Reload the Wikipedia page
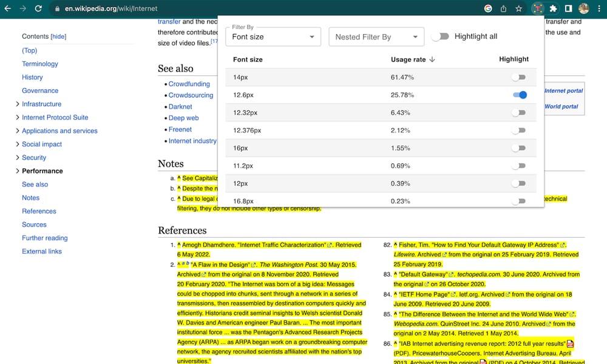 (x=38, y=9)
